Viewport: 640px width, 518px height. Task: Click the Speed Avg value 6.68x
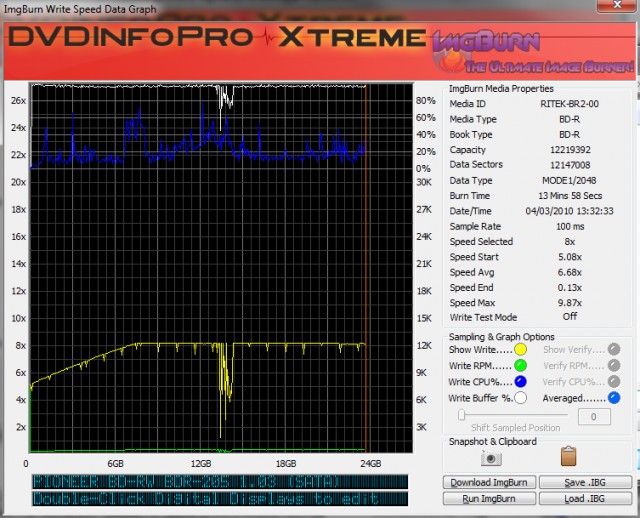tap(570, 272)
